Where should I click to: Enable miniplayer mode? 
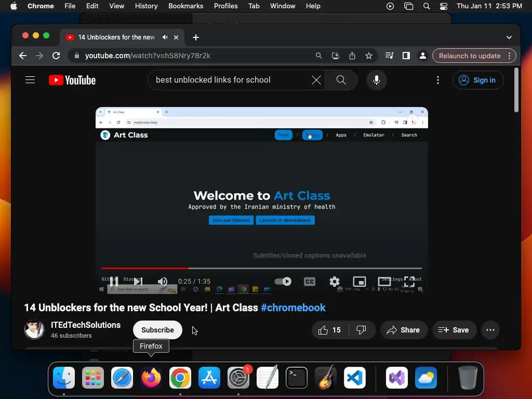[x=360, y=281]
